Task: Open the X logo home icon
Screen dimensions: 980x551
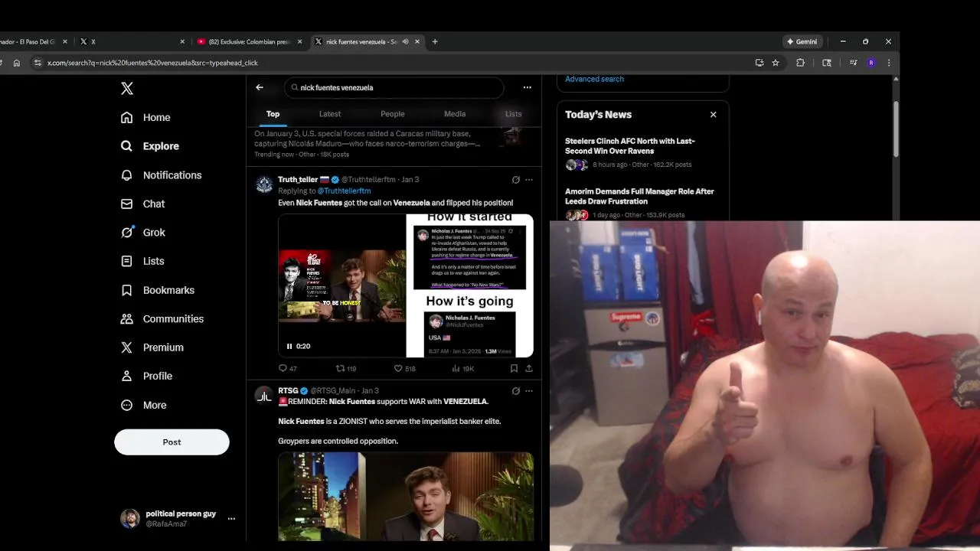Action: [127, 88]
